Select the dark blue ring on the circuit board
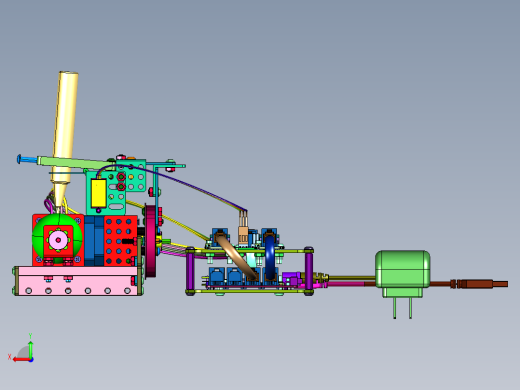 (x=270, y=257)
